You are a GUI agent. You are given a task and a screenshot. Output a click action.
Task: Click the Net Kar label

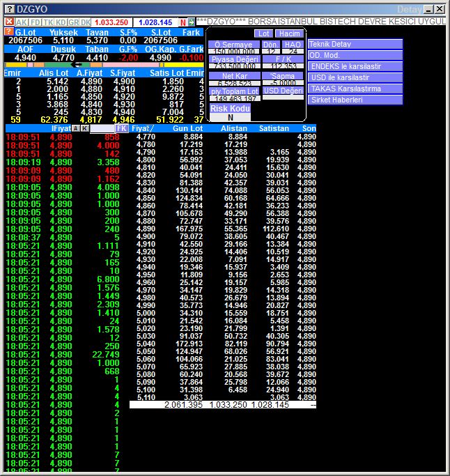point(235,76)
